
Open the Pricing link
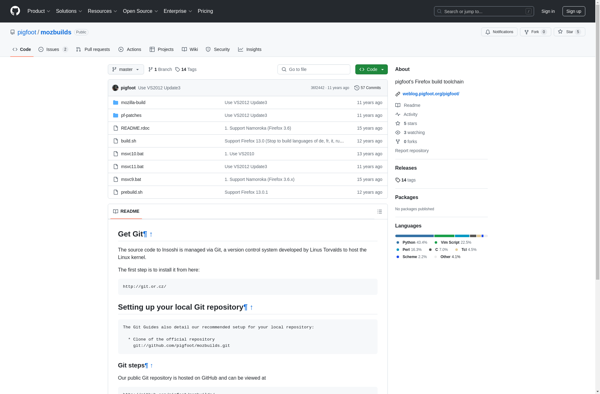click(x=205, y=11)
